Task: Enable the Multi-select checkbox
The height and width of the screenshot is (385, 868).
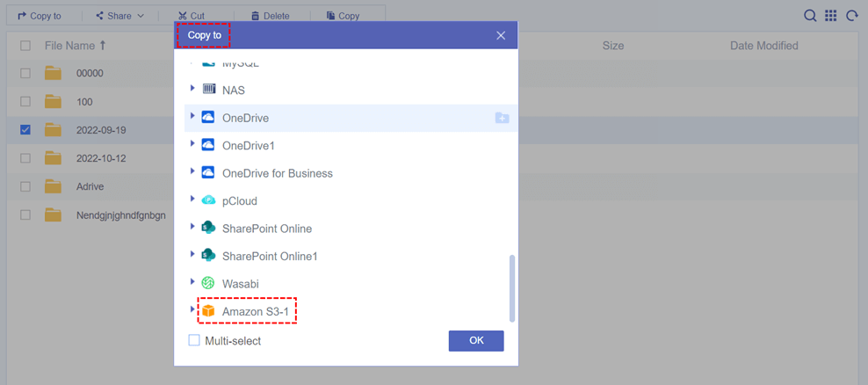Action: point(194,341)
